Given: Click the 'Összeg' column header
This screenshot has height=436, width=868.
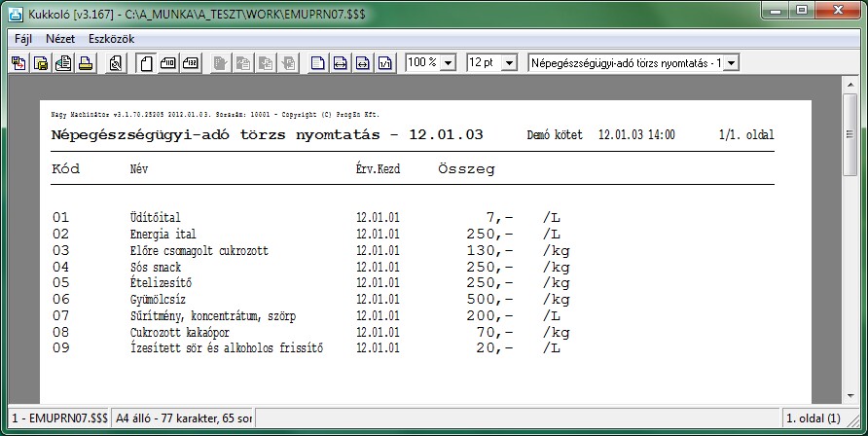Looking at the screenshot, I should pyautogui.click(x=466, y=169).
